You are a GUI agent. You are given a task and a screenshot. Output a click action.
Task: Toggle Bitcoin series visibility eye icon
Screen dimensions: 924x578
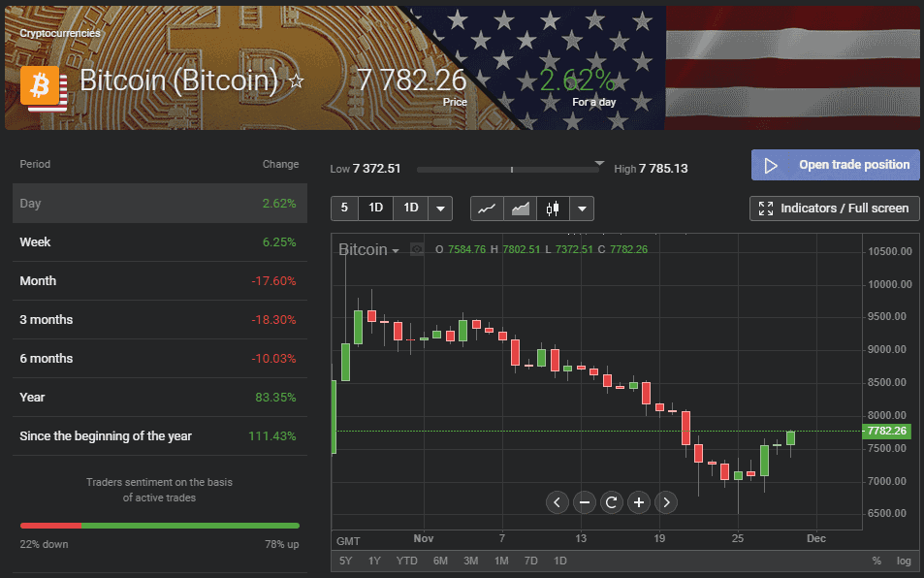pos(417,250)
